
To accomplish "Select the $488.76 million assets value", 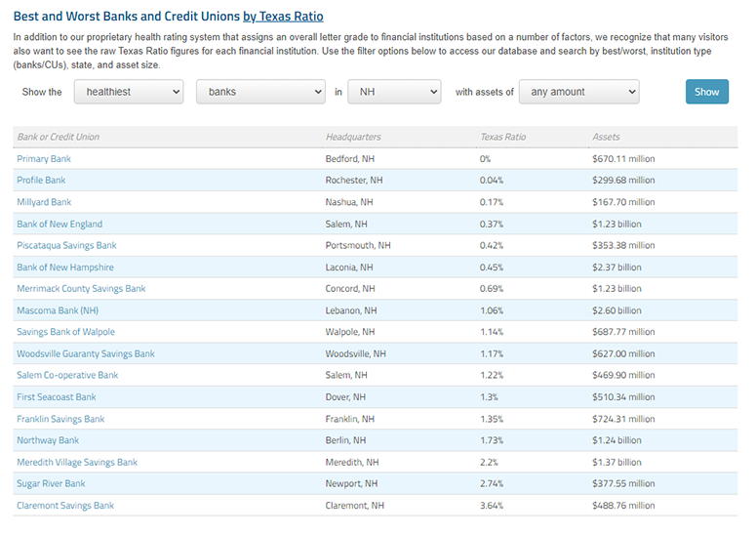I will tap(623, 506).
